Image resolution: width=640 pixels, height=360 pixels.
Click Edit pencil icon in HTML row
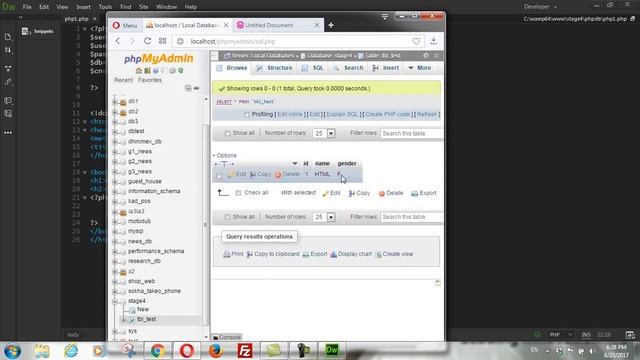[x=231, y=174]
